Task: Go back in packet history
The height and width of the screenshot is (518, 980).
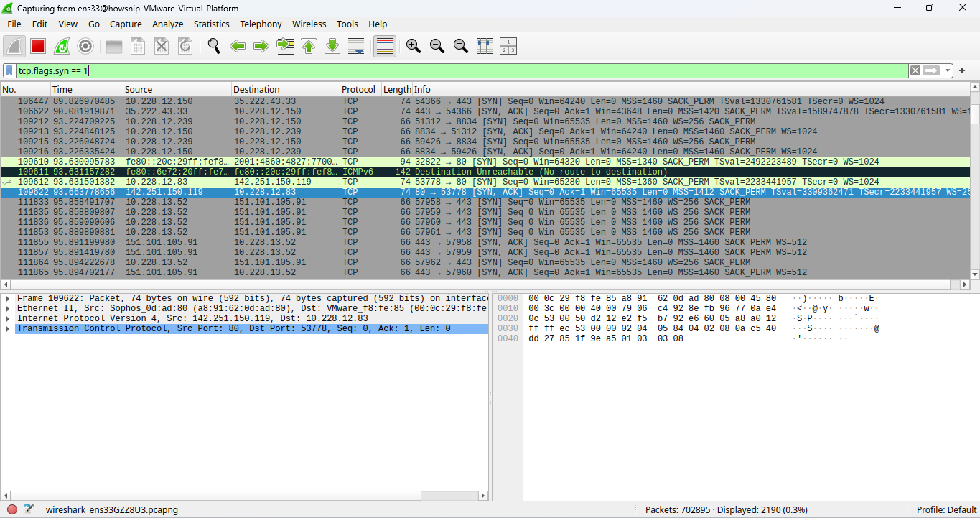Action: (238, 47)
